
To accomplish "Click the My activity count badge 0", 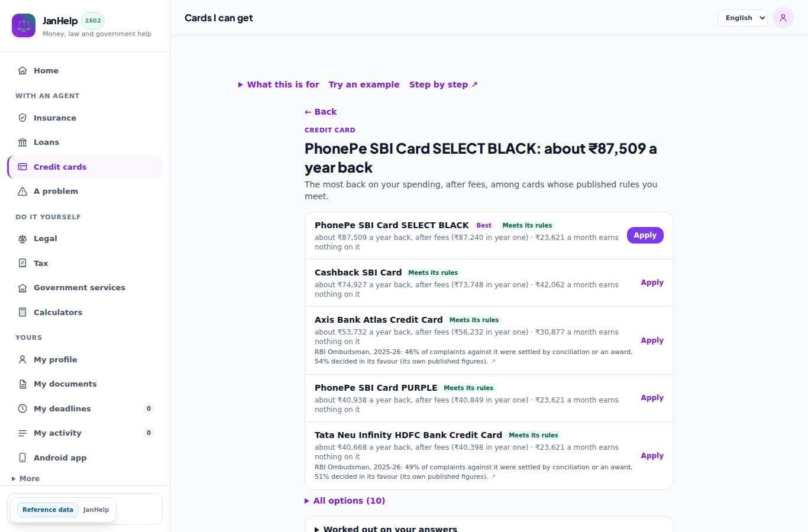I will (x=149, y=433).
